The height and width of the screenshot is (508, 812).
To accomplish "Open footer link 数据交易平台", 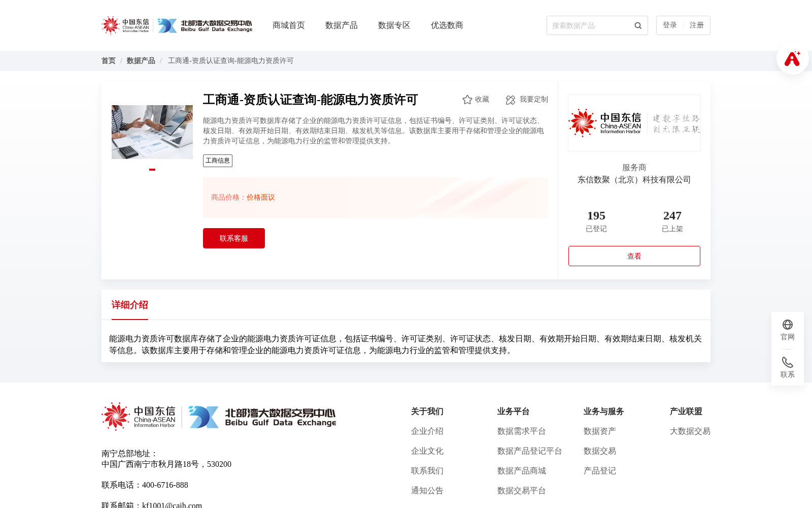I will 522,491.
